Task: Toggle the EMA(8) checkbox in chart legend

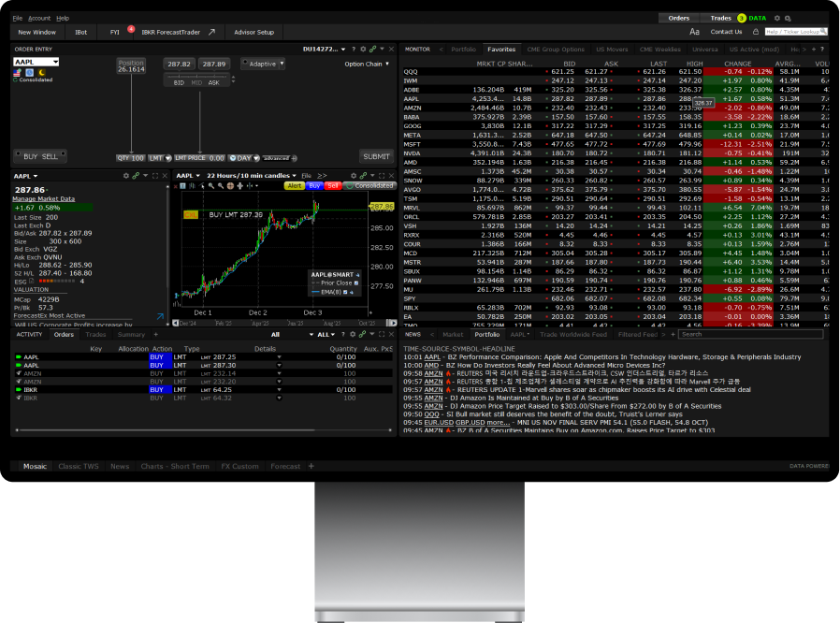Action: click(x=345, y=292)
